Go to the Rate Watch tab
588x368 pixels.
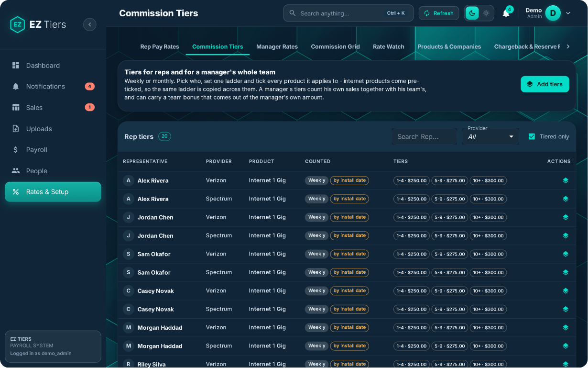coord(389,46)
